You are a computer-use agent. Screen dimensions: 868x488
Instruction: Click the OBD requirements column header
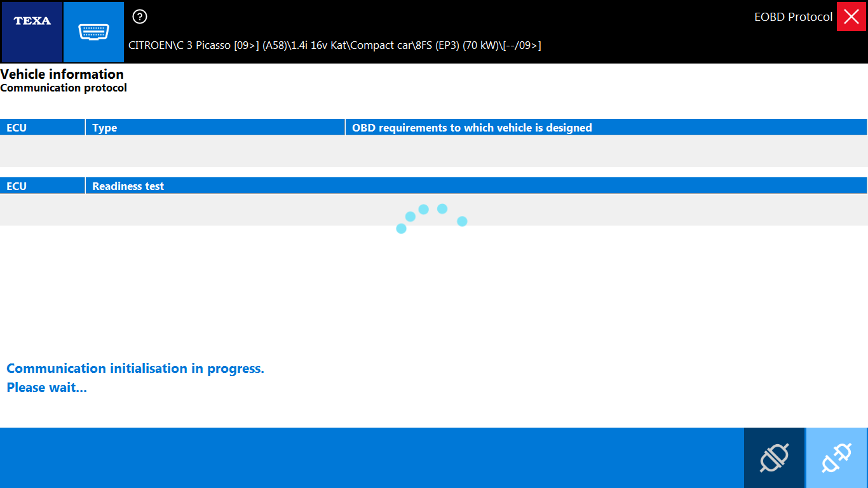[x=606, y=127]
